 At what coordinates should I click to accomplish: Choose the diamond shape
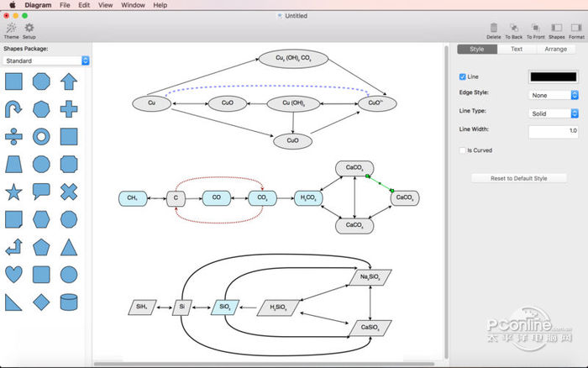[41, 302]
